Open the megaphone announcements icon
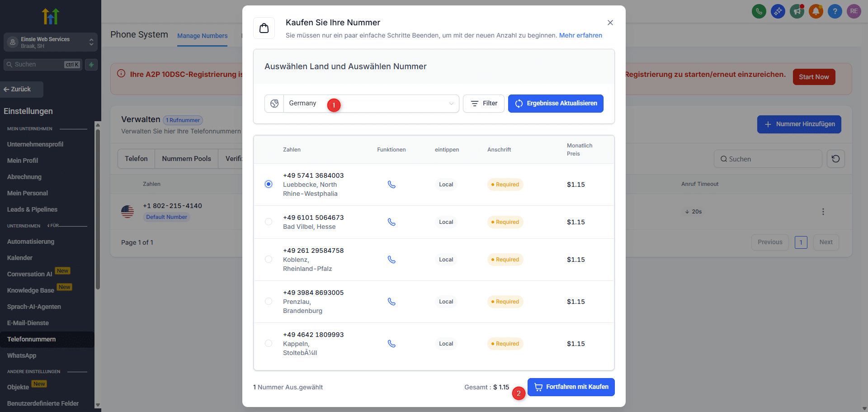Screen dimensions: 868x412 [x=797, y=11]
